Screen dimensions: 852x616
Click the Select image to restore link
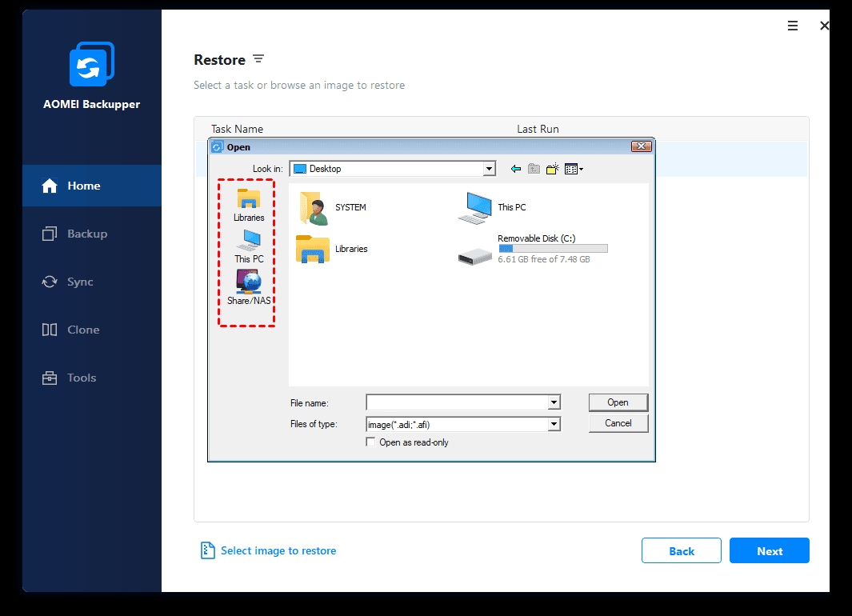278,550
